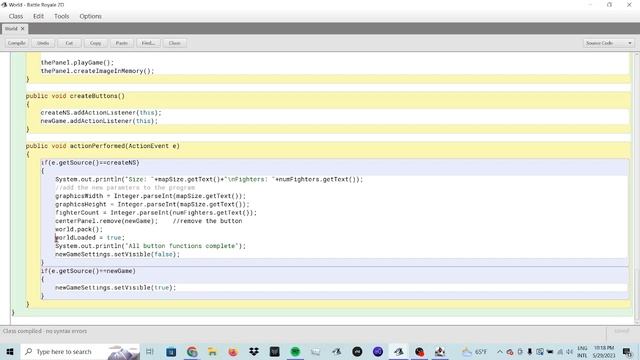Click the Undo button
This screenshot has width=640, height=360.
click(x=43, y=43)
